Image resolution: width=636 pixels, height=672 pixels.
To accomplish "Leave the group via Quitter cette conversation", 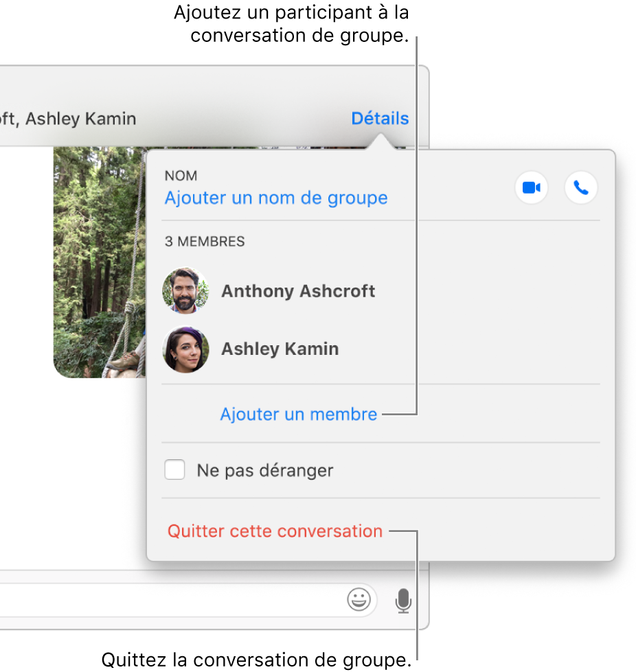I will [274, 531].
